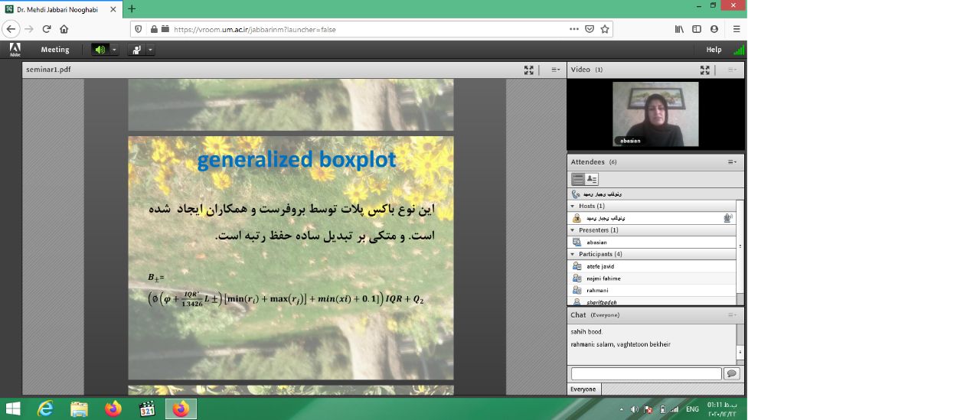Open File Explorer from taskbar
Screen dimensions: 980x420
80,409
